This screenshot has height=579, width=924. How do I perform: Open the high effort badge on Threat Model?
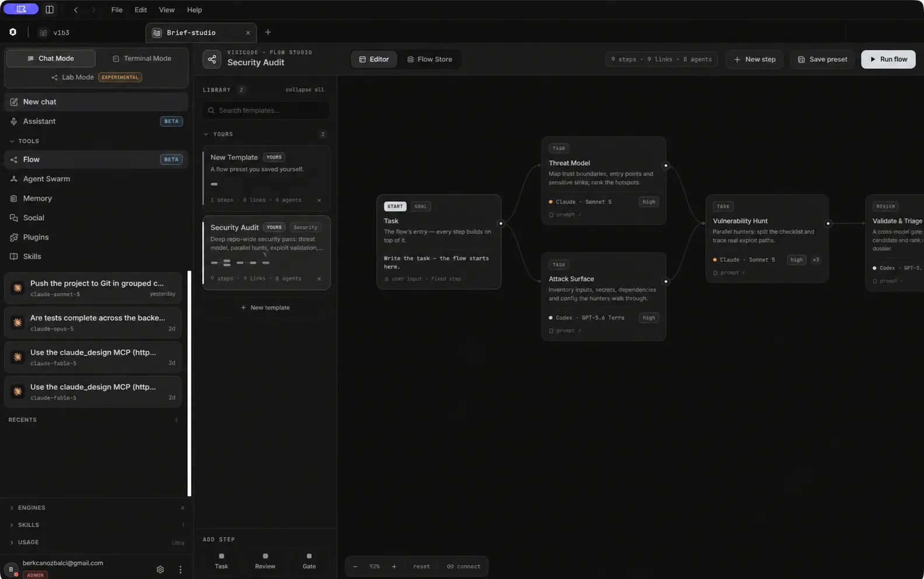pyautogui.click(x=649, y=202)
